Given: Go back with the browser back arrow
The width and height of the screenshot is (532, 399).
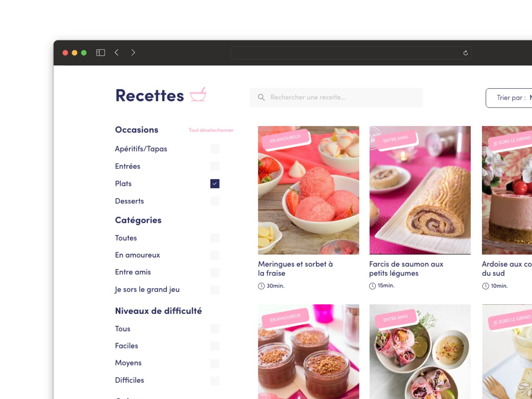Looking at the screenshot, I should (x=117, y=53).
